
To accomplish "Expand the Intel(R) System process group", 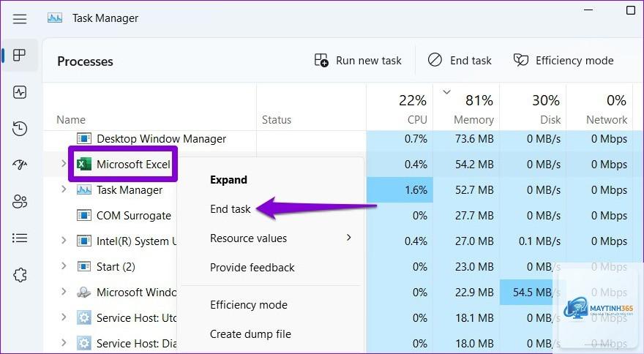I will coord(64,240).
